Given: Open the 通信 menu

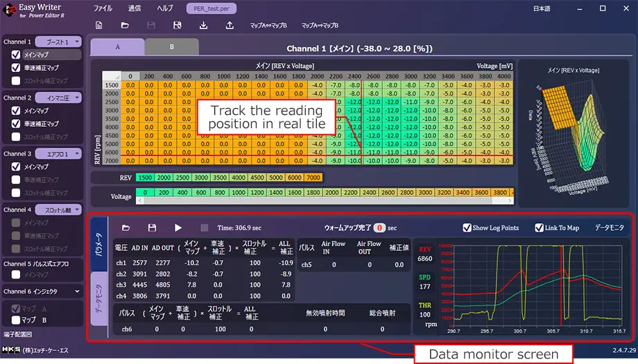Looking at the screenshot, I should (x=135, y=8).
